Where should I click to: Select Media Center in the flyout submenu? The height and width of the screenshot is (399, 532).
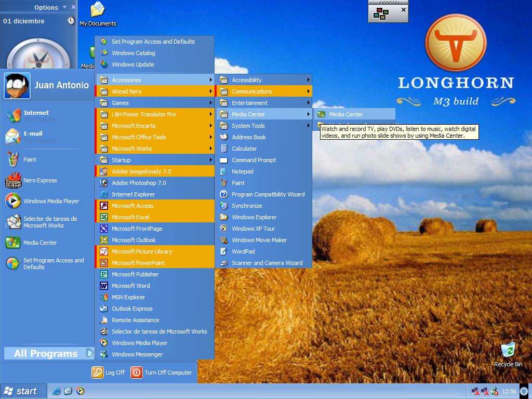pyautogui.click(x=355, y=114)
